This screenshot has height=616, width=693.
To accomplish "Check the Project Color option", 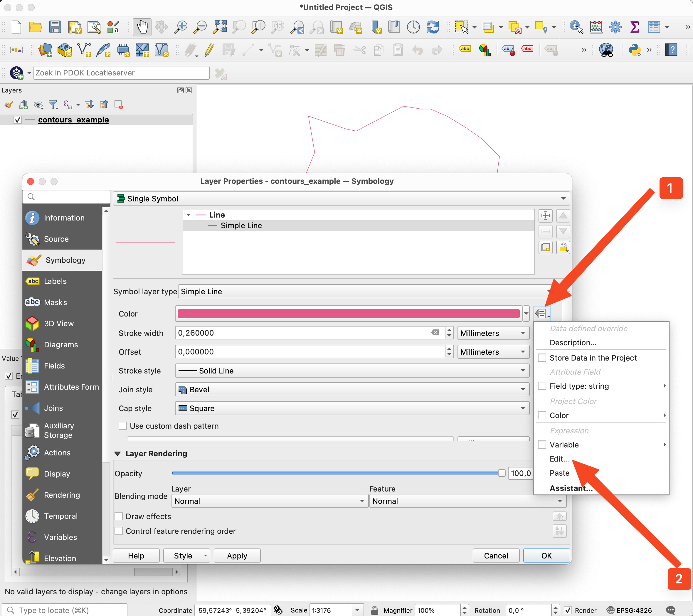I will (x=542, y=415).
